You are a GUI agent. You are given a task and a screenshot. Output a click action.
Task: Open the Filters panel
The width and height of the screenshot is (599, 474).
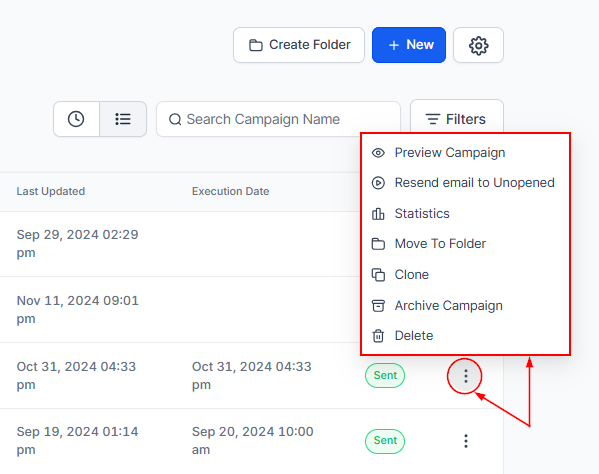click(457, 119)
